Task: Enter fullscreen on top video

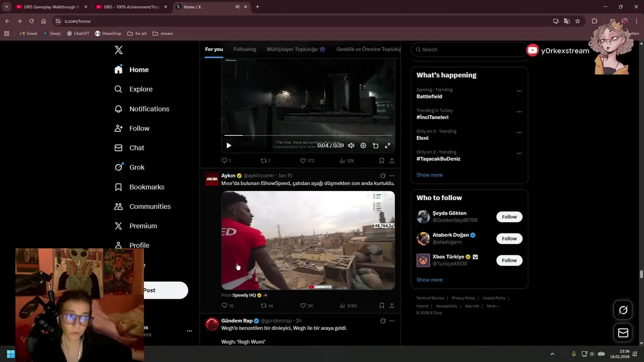Action: [387, 146]
